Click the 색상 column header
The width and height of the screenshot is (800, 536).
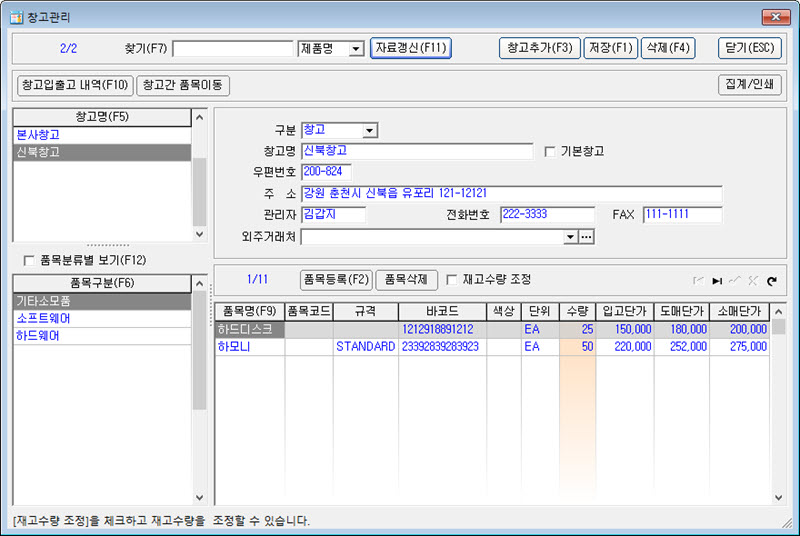pyautogui.click(x=504, y=312)
